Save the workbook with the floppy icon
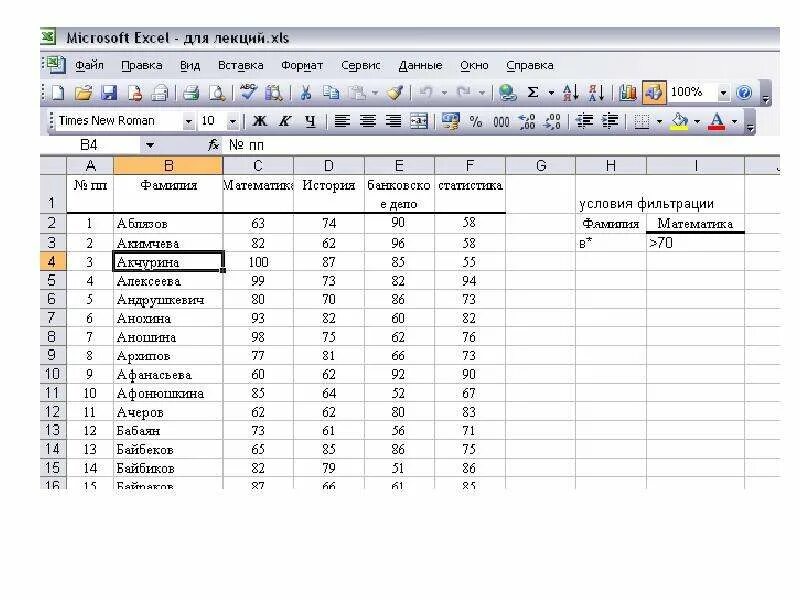Image resolution: width=800 pixels, height=600 pixels. coord(109,93)
